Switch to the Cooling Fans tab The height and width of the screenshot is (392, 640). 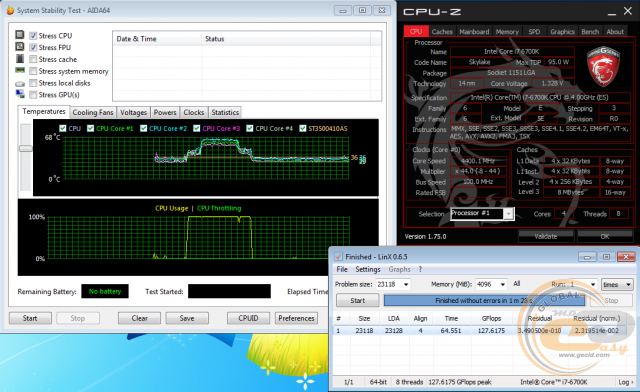[x=93, y=112]
